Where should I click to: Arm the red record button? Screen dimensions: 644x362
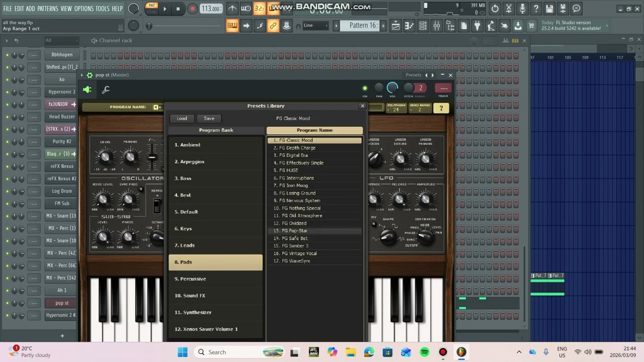point(192,9)
